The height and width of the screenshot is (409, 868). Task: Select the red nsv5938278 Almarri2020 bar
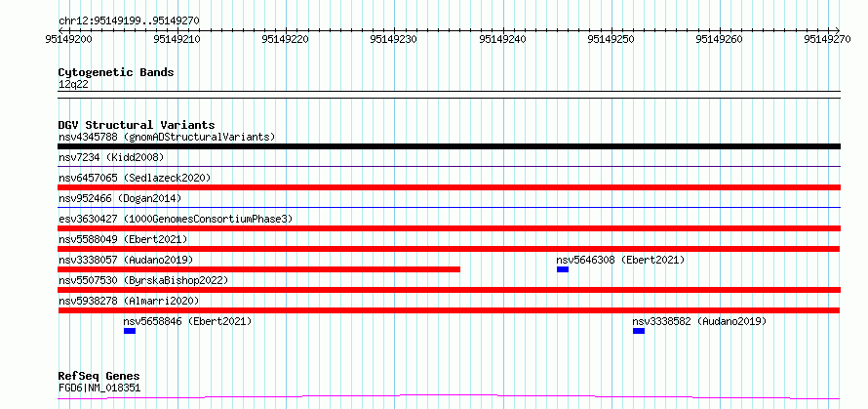pos(450,310)
